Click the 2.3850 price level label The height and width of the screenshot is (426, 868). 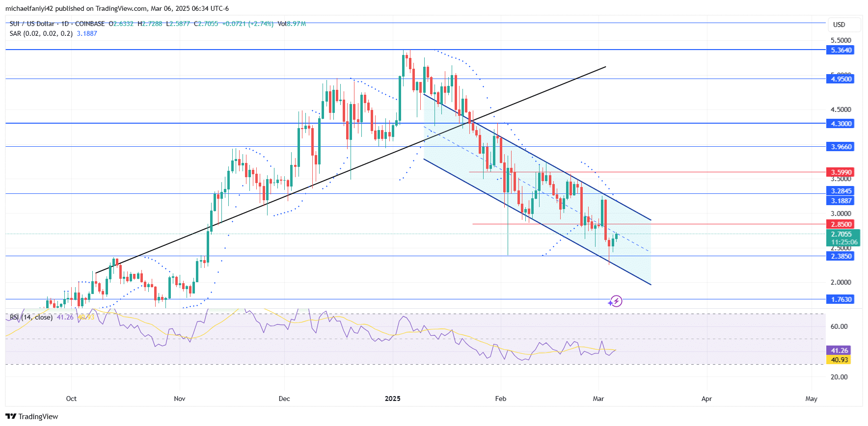(x=841, y=256)
